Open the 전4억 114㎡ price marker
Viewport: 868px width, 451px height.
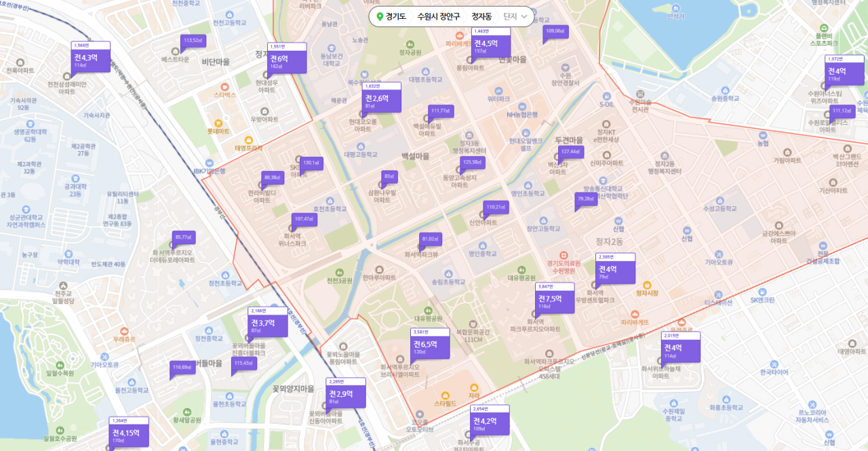[x=680, y=347]
